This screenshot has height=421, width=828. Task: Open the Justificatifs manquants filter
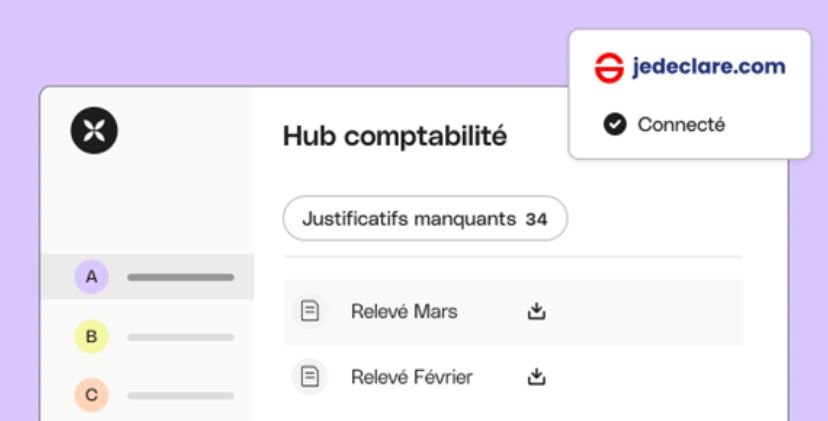tap(425, 219)
